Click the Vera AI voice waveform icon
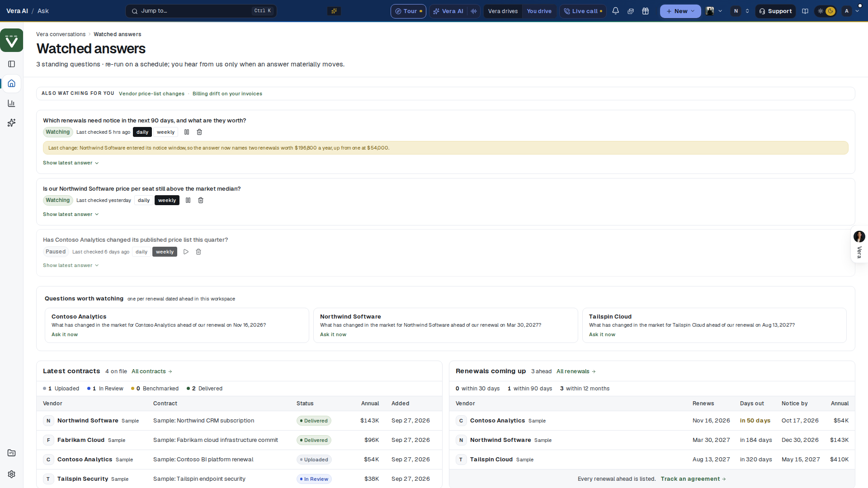Image resolution: width=868 pixels, height=488 pixels. point(474,11)
